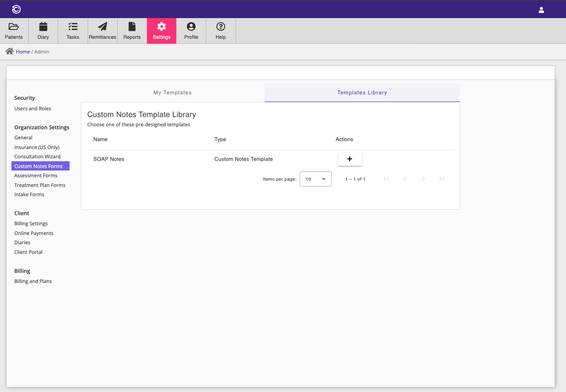Open the user account icon top right
Screen dimensions: 566x392
point(541,9)
